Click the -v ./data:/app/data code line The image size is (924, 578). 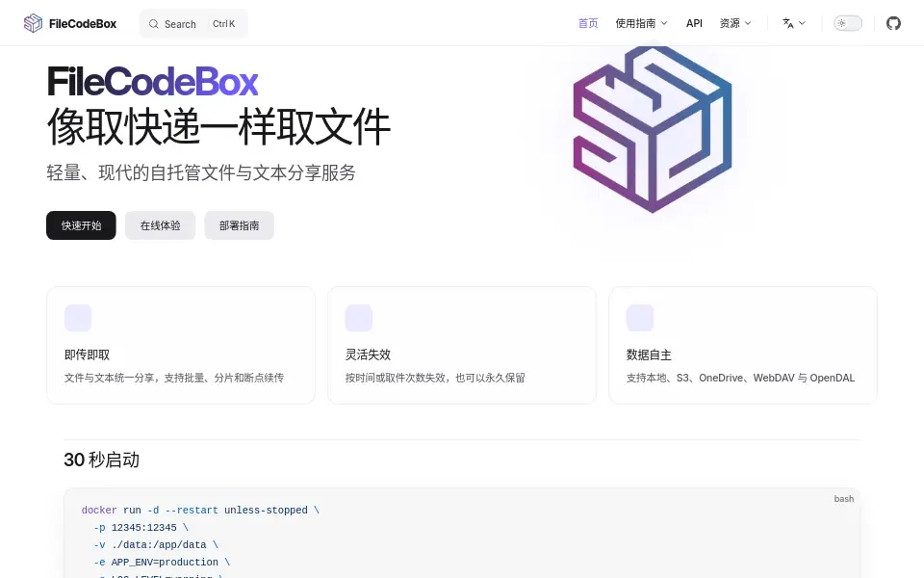click(x=156, y=545)
